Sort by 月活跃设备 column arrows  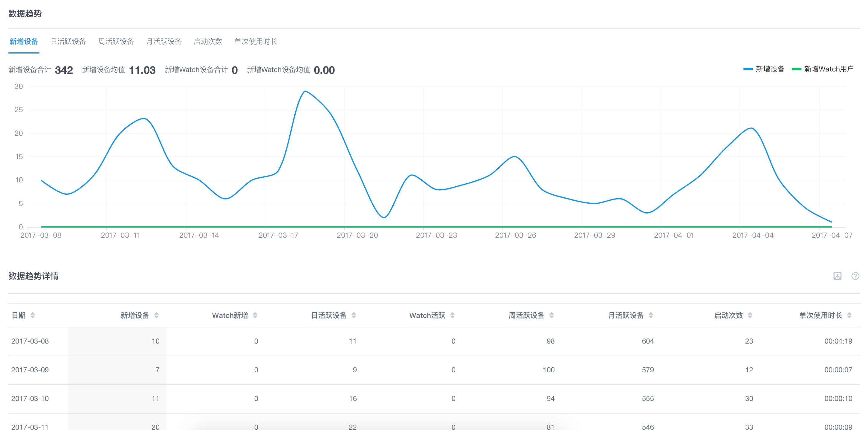click(x=651, y=315)
